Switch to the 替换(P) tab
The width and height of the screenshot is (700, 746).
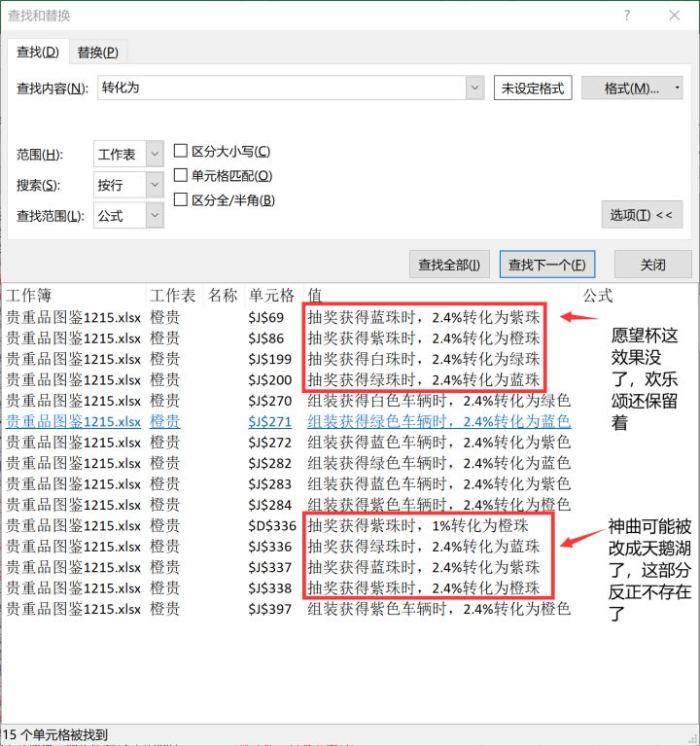(x=98, y=53)
